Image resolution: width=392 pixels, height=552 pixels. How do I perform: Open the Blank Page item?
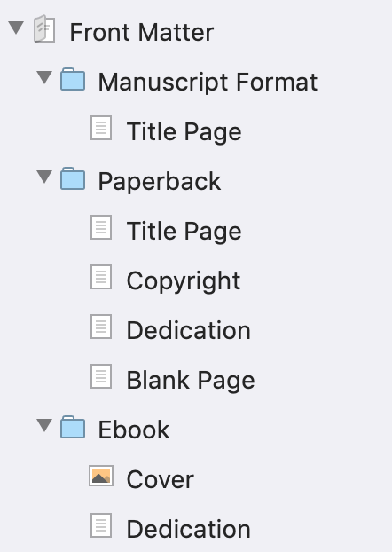coord(191,380)
